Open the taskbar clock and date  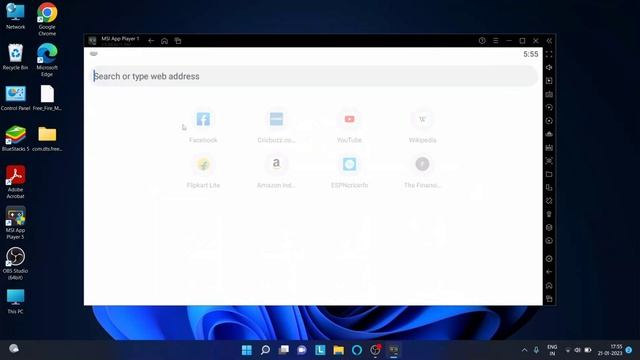(611, 350)
